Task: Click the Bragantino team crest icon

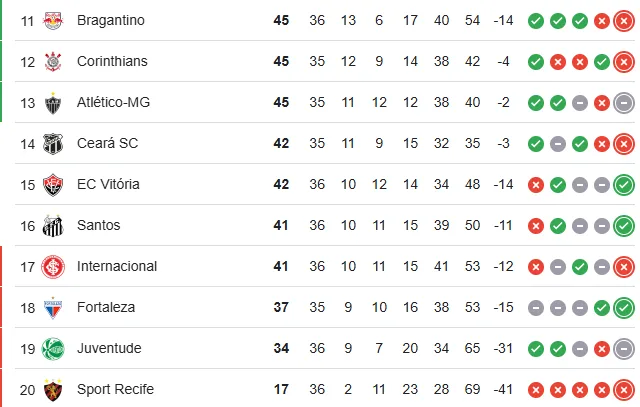Action: click(53, 20)
